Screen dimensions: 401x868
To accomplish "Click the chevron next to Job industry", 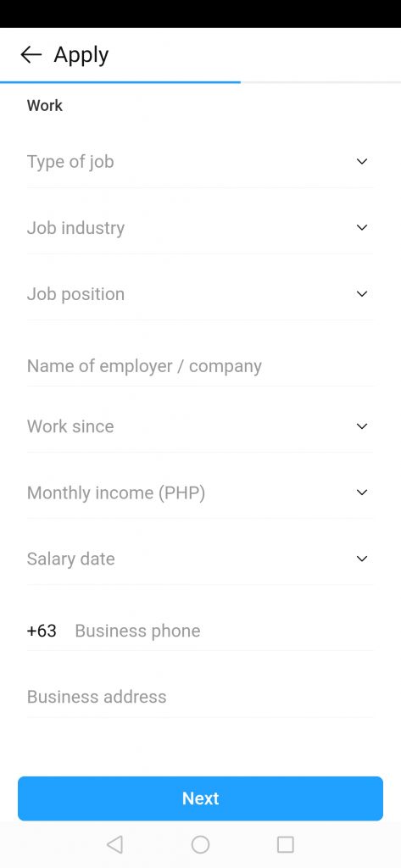I will (362, 227).
